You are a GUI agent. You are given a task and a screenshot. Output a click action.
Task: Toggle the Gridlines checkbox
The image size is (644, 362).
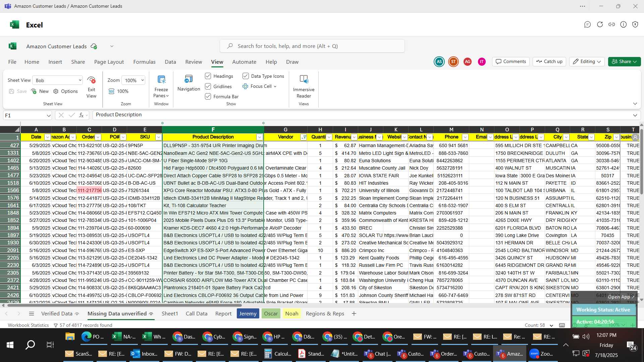(208, 86)
